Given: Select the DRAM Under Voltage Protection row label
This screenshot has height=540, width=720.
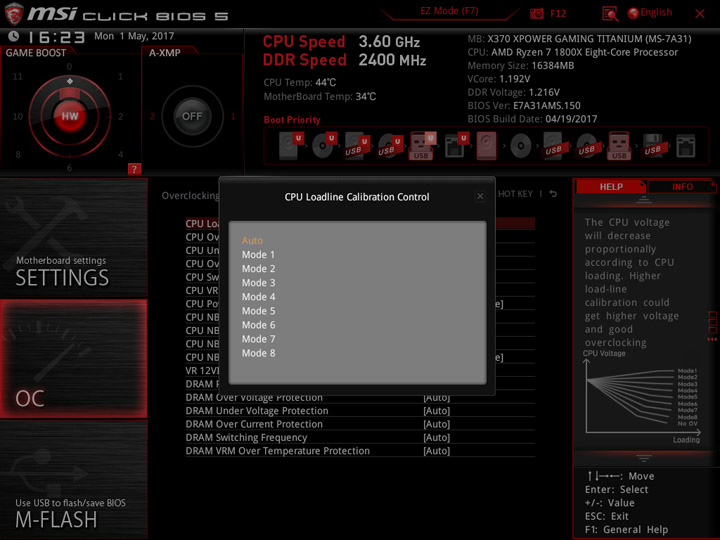Looking at the screenshot, I should tap(257, 411).
